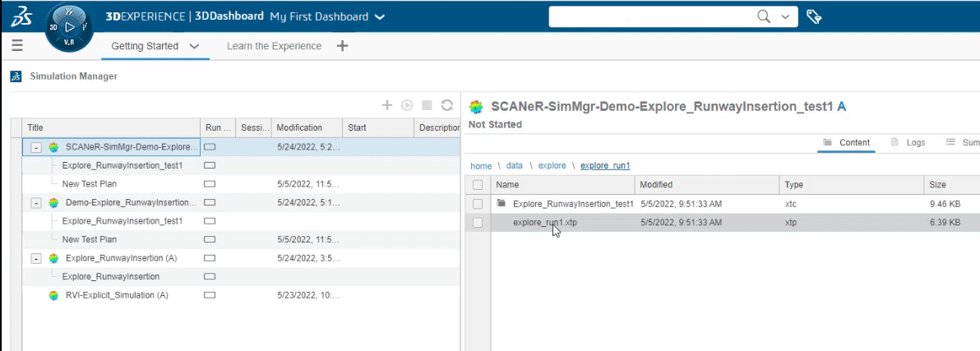This screenshot has height=351, width=980.
Task: Toggle the select-all checkbox in file table header
Action: 478,185
